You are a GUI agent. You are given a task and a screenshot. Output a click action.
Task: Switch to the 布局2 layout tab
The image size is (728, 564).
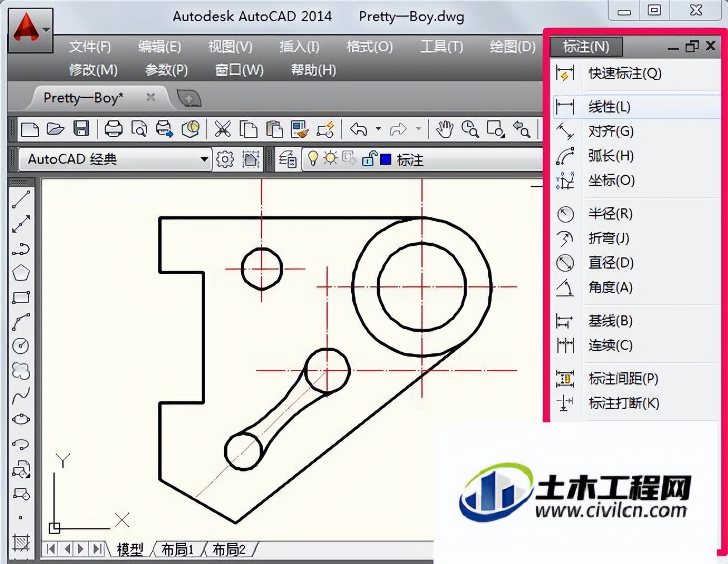pyautogui.click(x=229, y=550)
